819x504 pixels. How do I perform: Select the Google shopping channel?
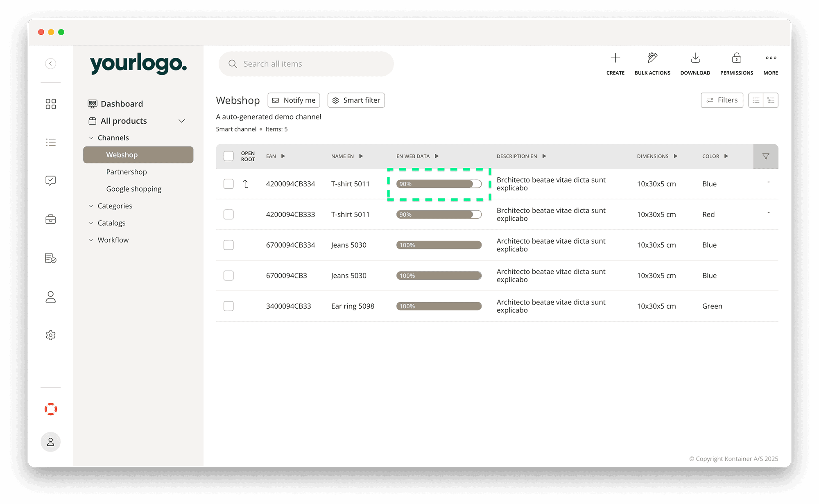pyautogui.click(x=134, y=189)
